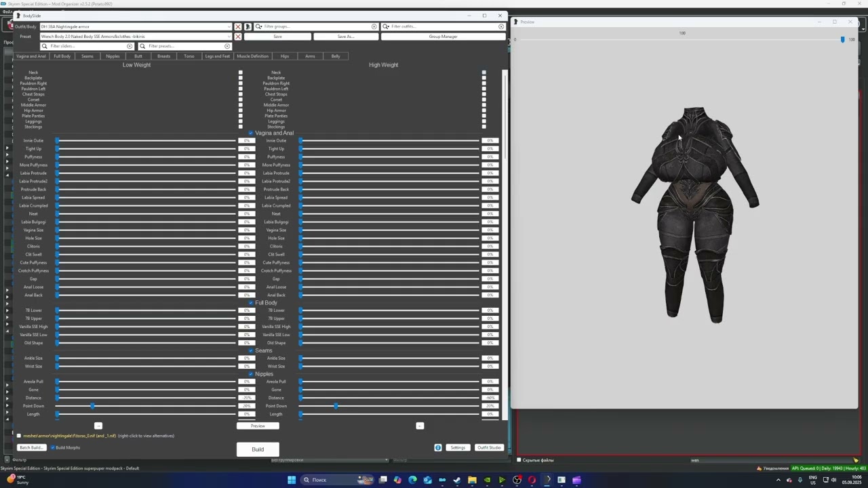Screen dimensions: 868x488
Task: Open the Opera browser in the taskbar
Action: (x=532, y=480)
